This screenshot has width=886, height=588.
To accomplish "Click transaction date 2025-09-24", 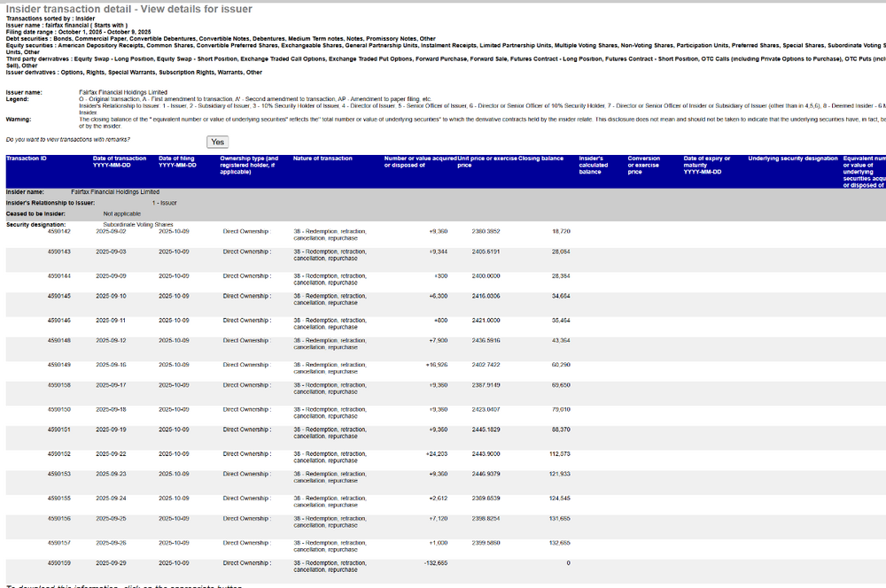I will pos(111,499).
